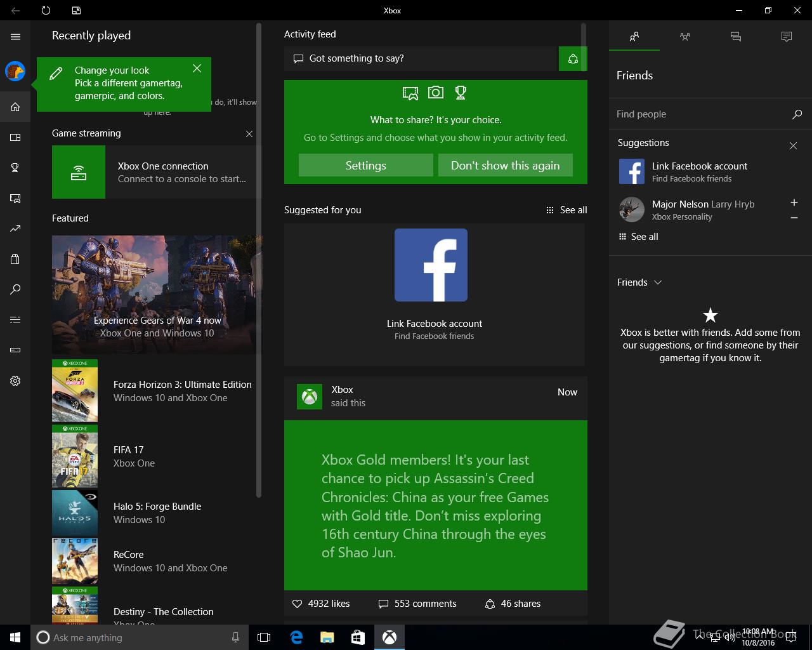Click Destiny - The Collection title
The width and height of the screenshot is (812, 650).
point(164,612)
